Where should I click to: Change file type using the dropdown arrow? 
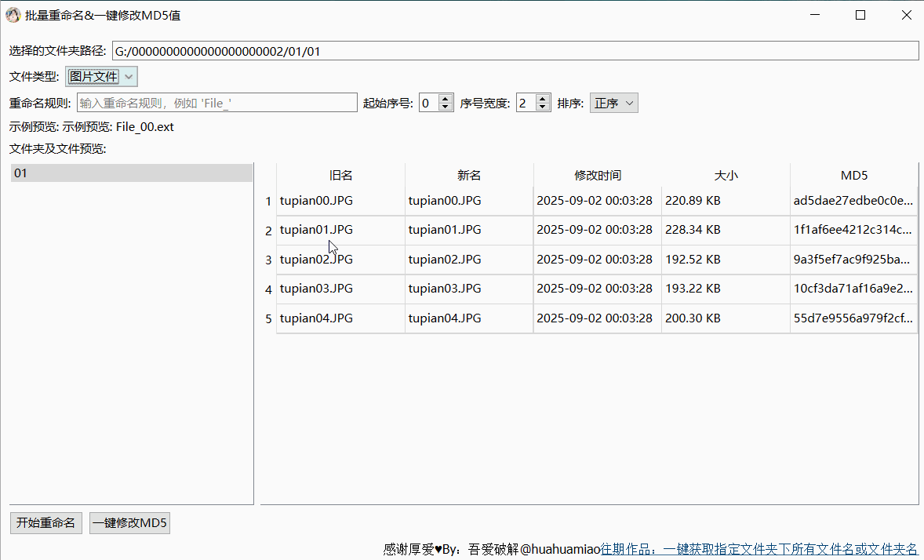[128, 77]
